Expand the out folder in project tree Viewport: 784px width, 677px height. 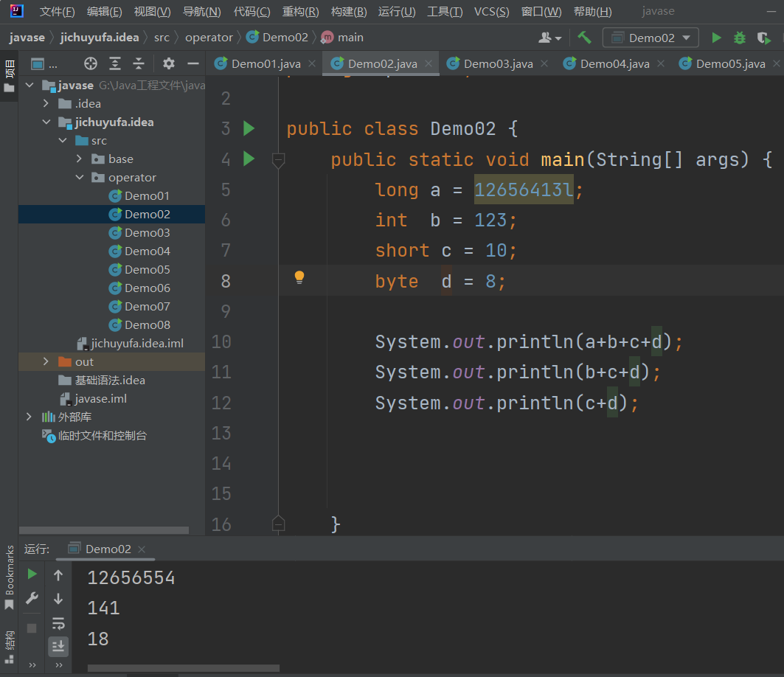(x=46, y=361)
